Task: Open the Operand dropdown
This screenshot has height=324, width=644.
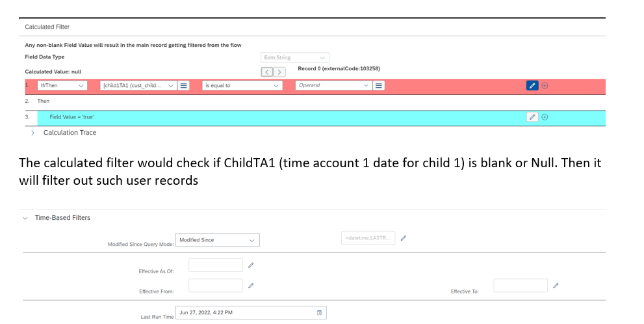Action: click(333, 85)
